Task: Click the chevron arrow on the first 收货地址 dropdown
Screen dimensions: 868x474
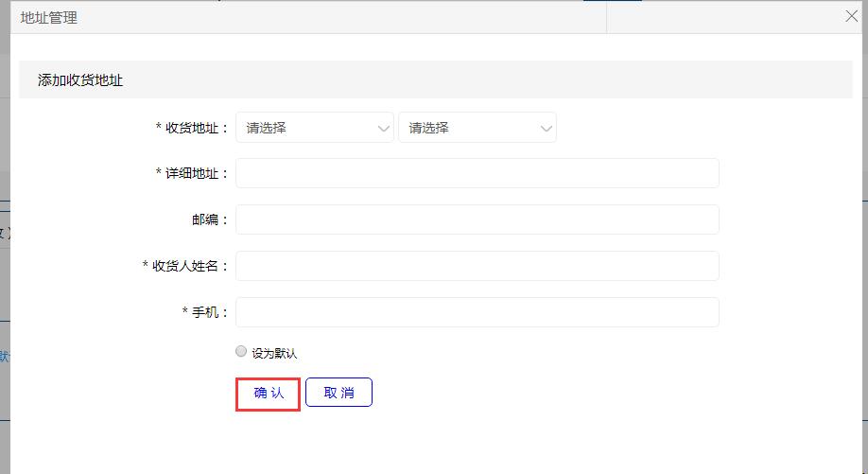Action: click(x=383, y=129)
